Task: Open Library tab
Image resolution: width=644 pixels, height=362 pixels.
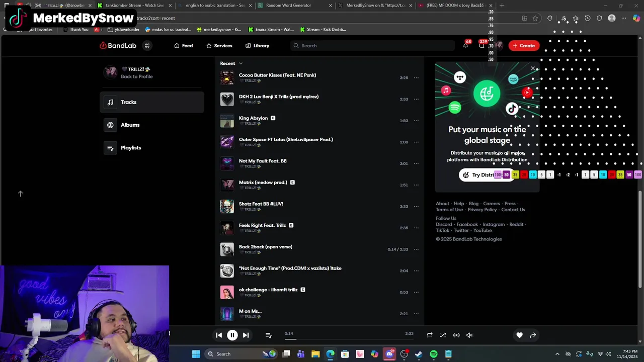Action: pos(257,46)
